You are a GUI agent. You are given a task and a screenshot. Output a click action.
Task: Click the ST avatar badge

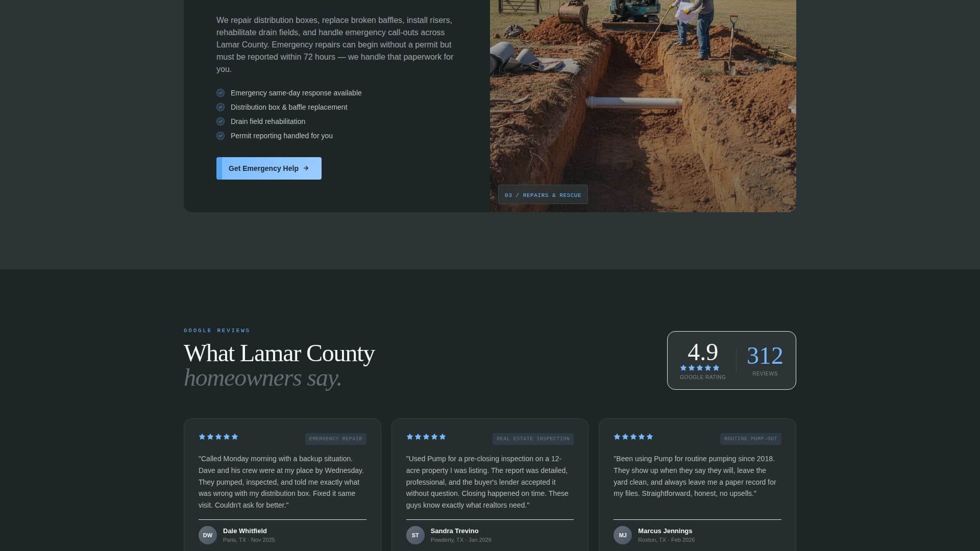click(x=415, y=535)
